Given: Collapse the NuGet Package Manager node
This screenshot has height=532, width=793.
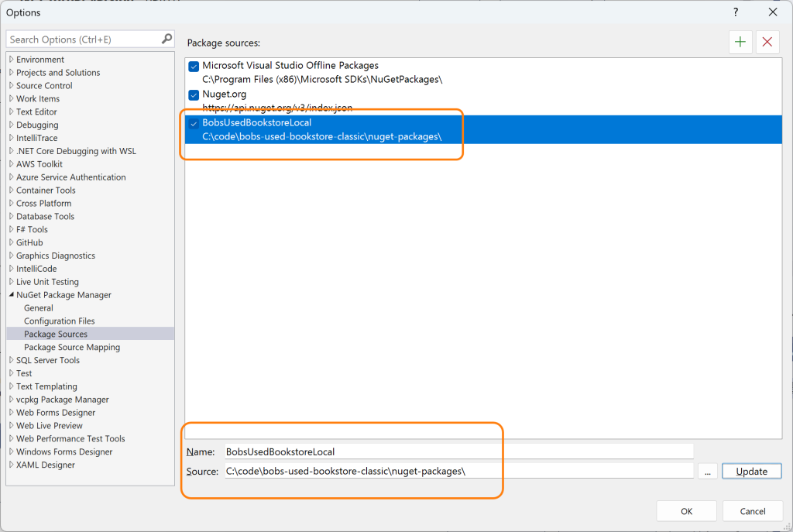Looking at the screenshot, I should (10, 294).
